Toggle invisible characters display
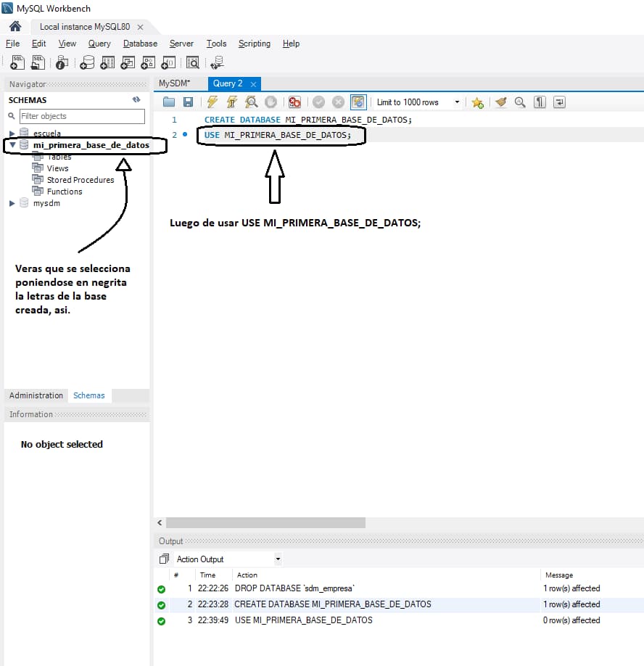Image resolution: width=644 pixels, height=666 pixels. (540, 102)
